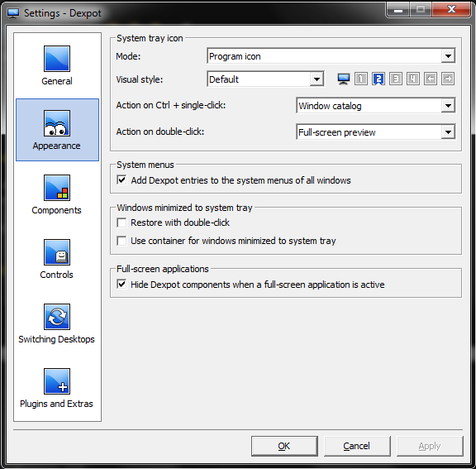Click the Cancel button
Screen dimensions: 476x469
357,446
